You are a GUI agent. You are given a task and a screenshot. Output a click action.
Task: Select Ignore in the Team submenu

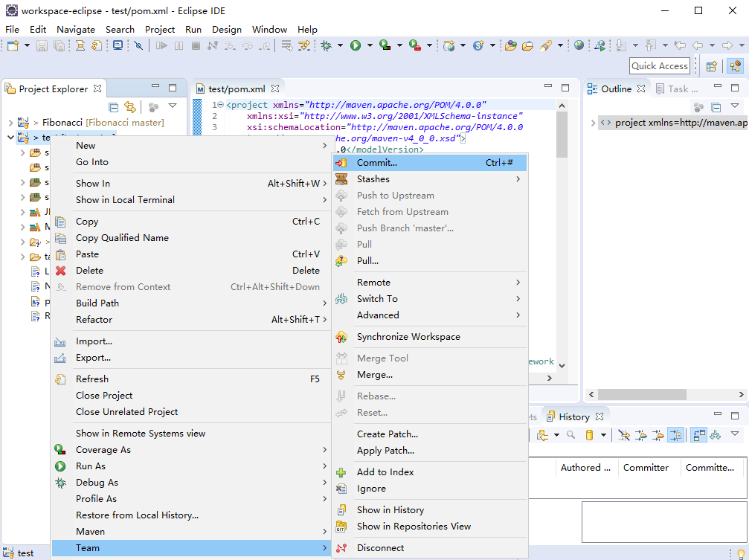point(431,489)
